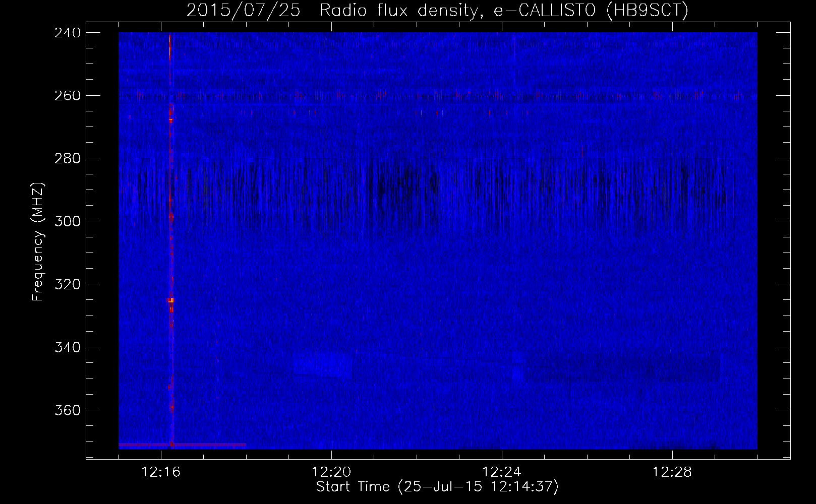
Task: Click the 300 frequency tick label
Action: 68,221
